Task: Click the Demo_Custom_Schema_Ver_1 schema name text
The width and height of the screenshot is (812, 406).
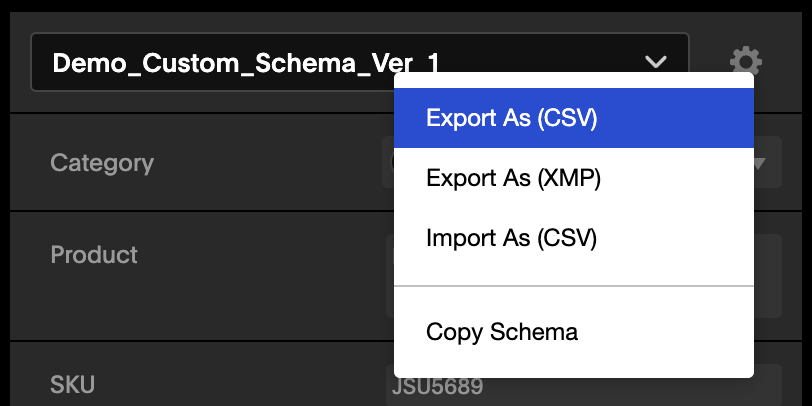Action: point(246,64)
